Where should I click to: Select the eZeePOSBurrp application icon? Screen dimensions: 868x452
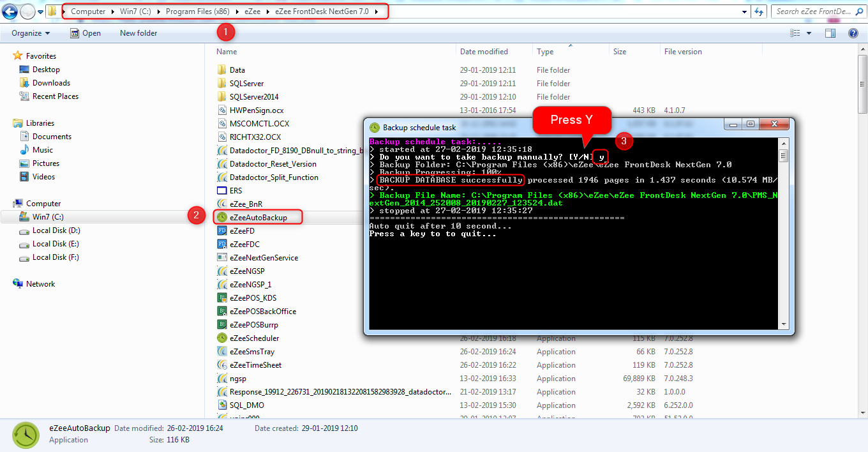pyautogui.click(x=222, y=325)
